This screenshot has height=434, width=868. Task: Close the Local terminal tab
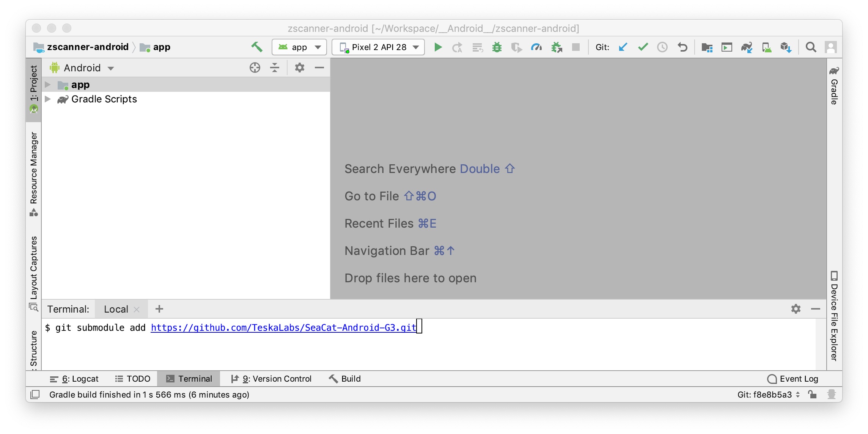137,309
